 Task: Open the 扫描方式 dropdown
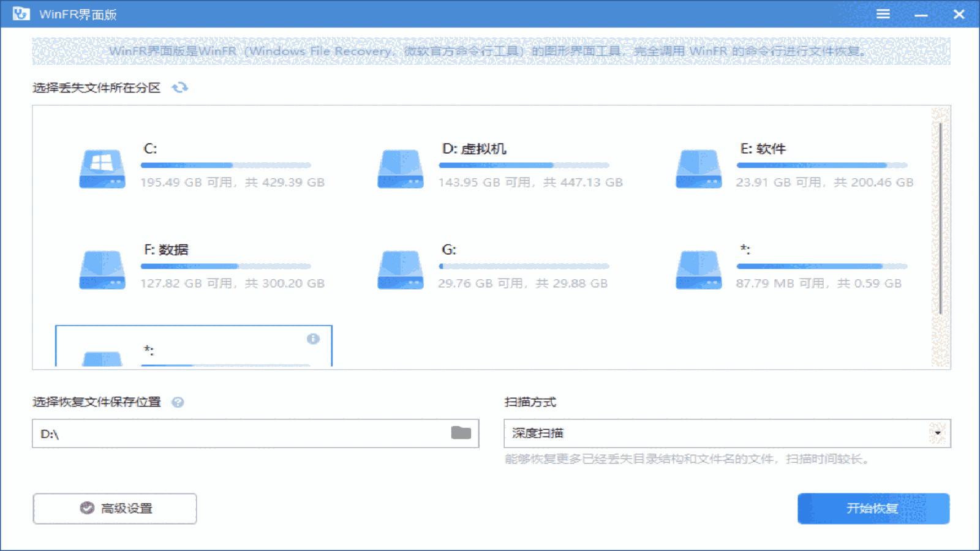[x=723, y=433]
